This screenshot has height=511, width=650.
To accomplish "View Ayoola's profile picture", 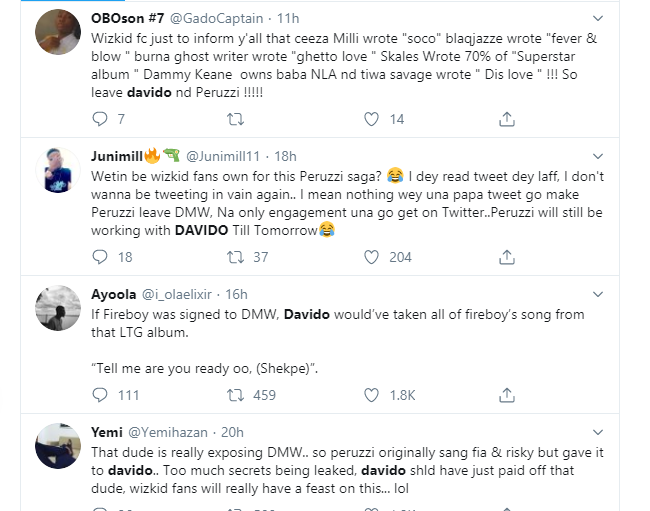I will tap(58, 308).
